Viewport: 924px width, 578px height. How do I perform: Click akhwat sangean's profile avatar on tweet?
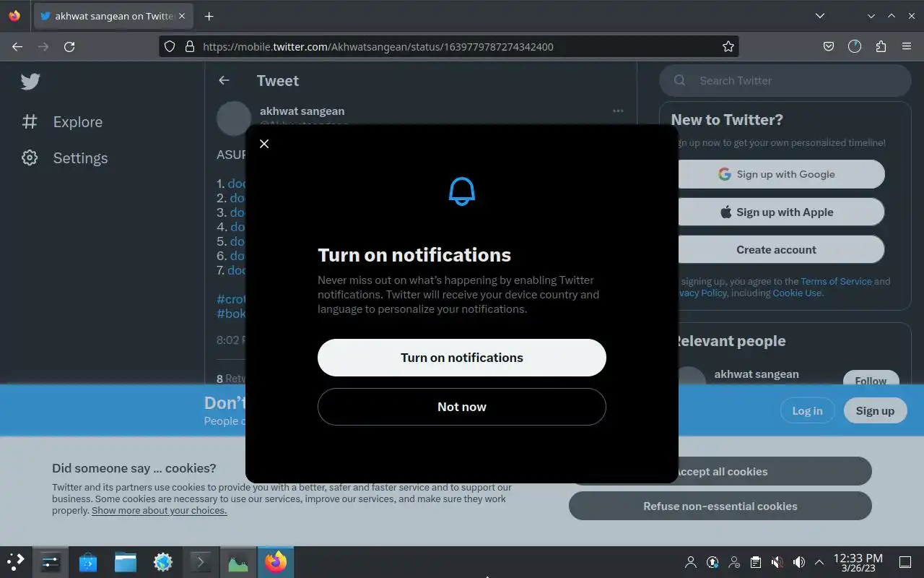click(234, 118)
